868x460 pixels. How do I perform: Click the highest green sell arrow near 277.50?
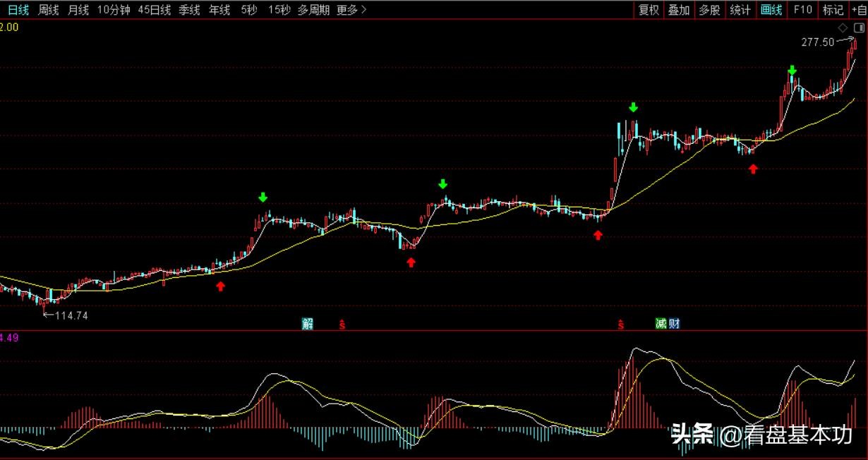pos(792,70)
